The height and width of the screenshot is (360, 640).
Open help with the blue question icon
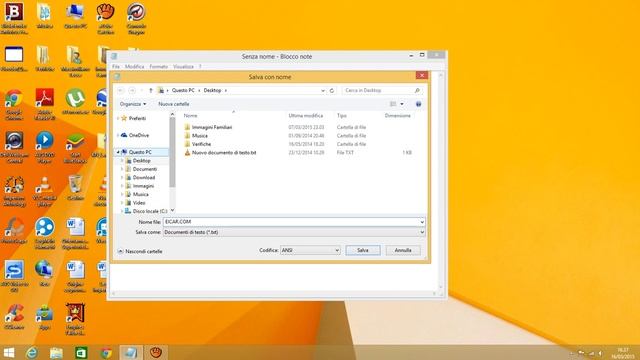(418, 104)
